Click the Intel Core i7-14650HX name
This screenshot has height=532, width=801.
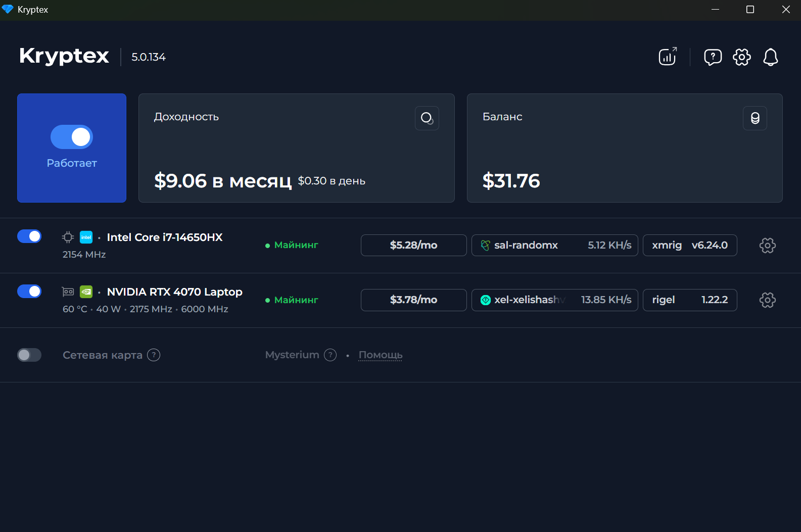pyautogui.click(x=165, y=237)
